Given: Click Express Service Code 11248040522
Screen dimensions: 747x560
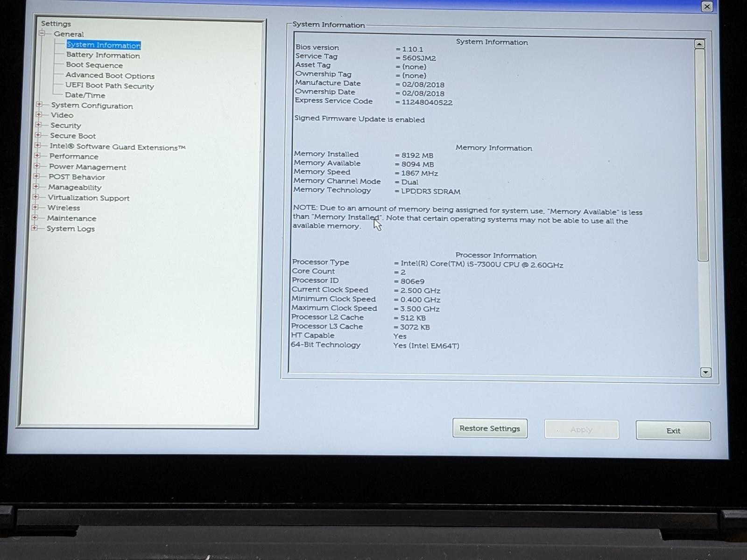Looking at the screenshot, I should [427, 102].
